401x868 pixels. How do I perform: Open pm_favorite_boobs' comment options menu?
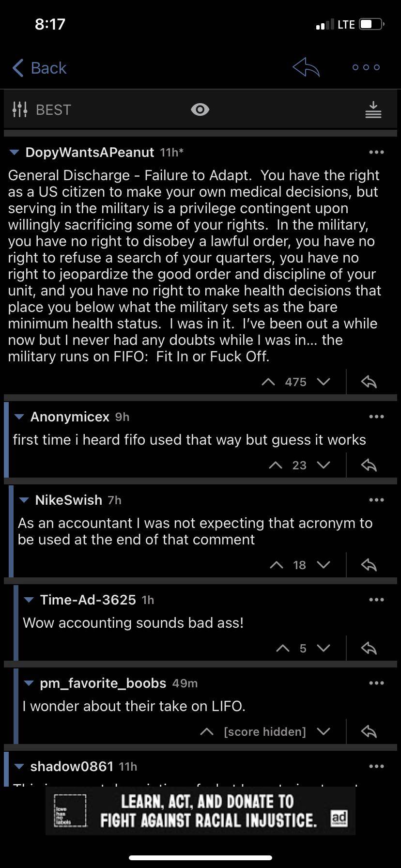(x=377, y=683)
